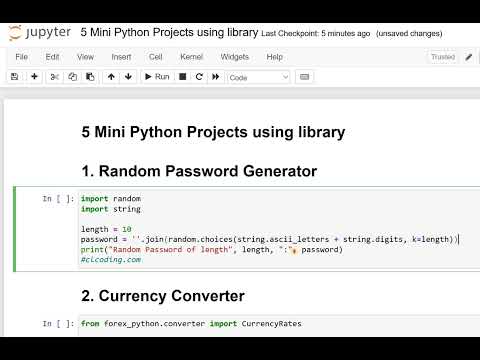Screen dimensions: 480x360
Task: Paste cells below icon
Action: (90, 77)
